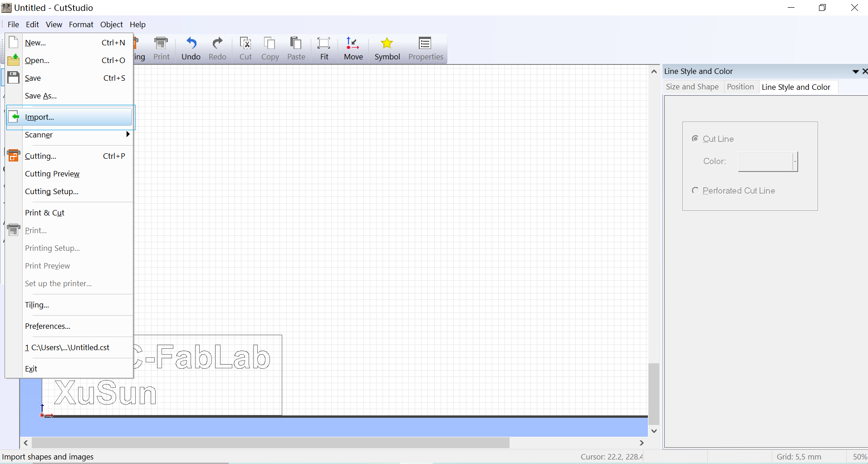Click the Redo toolbar icon

(217, 49)
